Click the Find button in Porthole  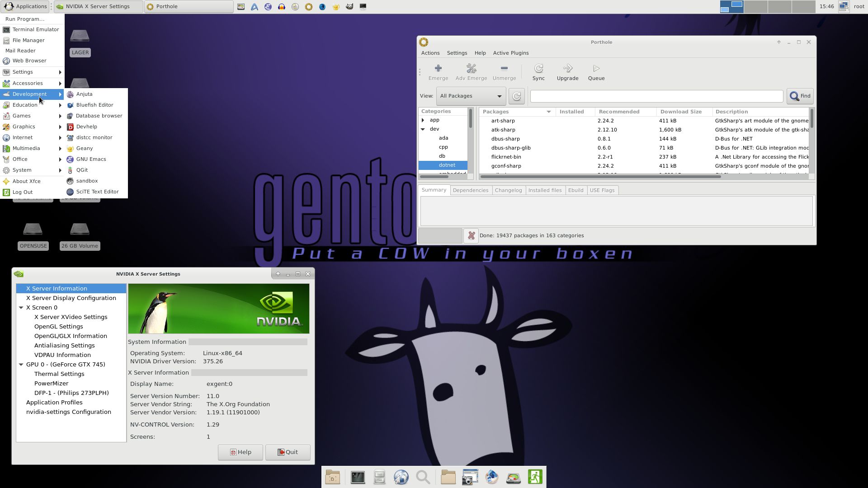point(800,96)
